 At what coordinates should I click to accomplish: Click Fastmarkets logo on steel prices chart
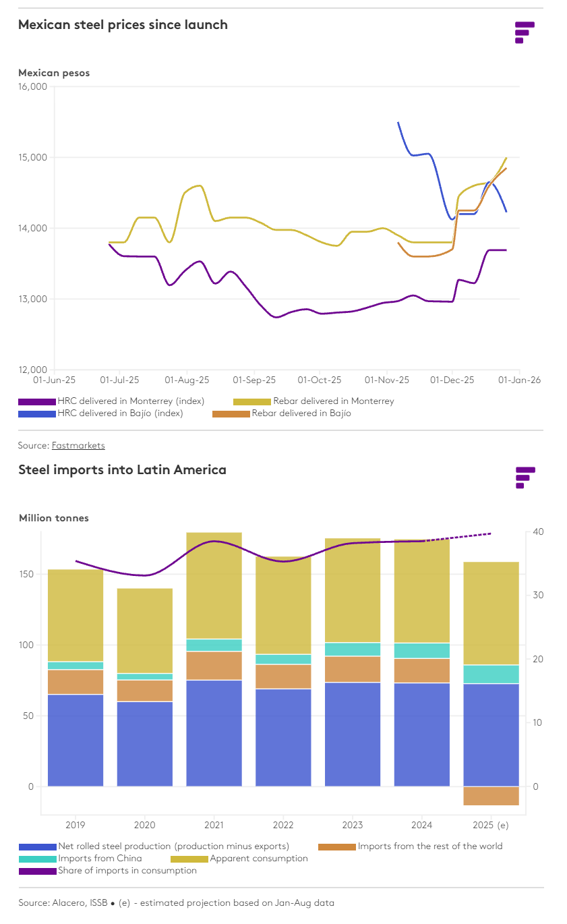[525, 32]
